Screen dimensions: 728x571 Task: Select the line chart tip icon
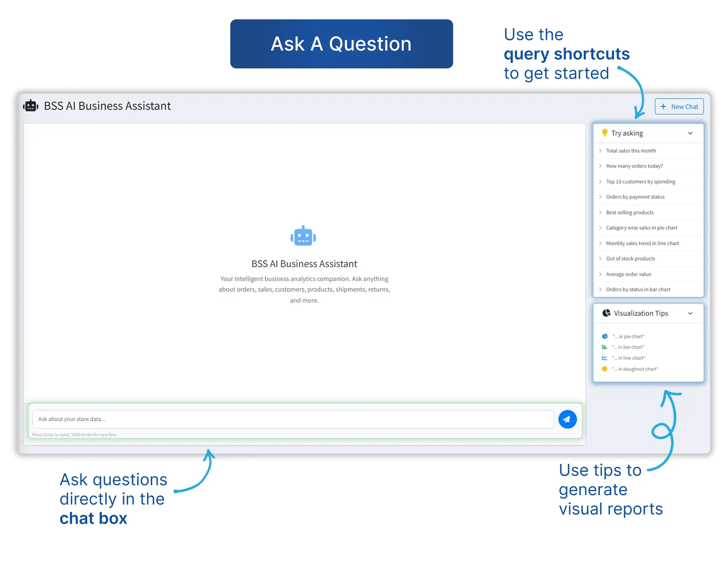tap(604, 358)
